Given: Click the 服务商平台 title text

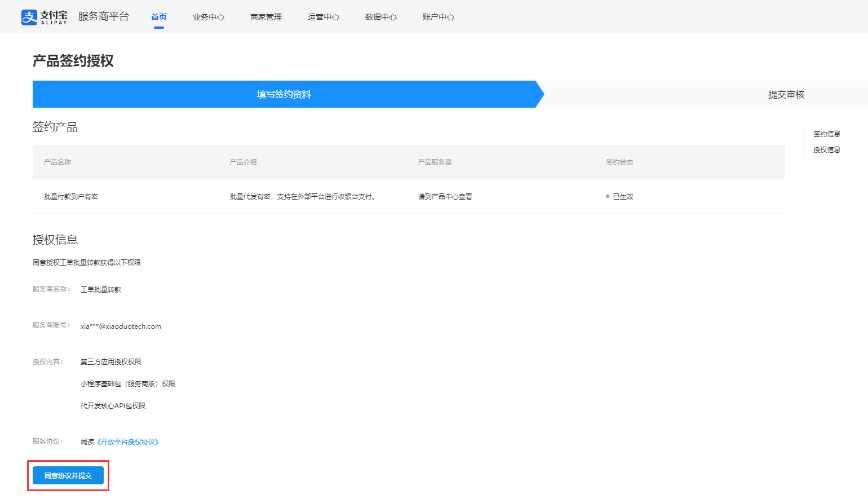Looking at the screenshot, I should [104, 16].
